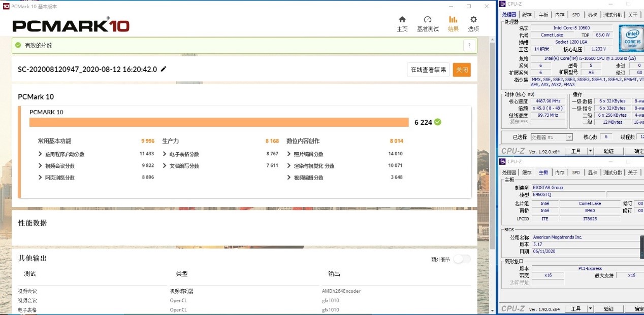Click the CPU-Z icon in lower window title bar
Image resolution: width=644 pixels, height=315 pixels.
point(503,162)
